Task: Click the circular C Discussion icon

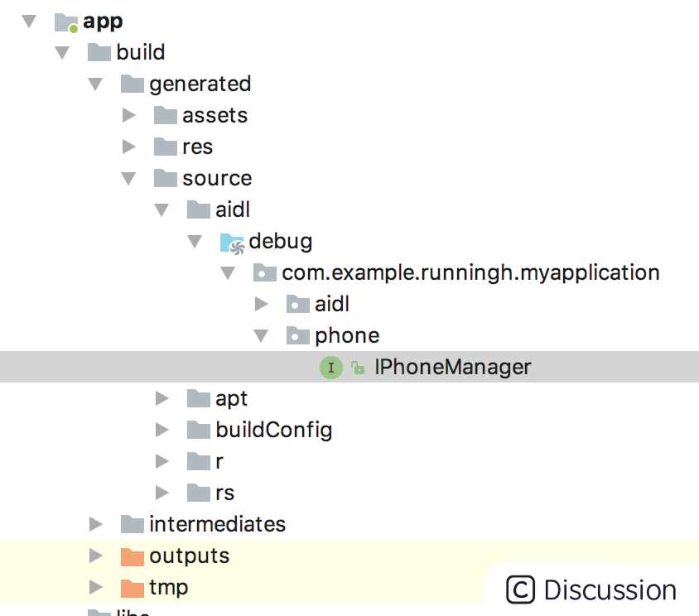Action: pyautogui.click(x=521, y=589)
